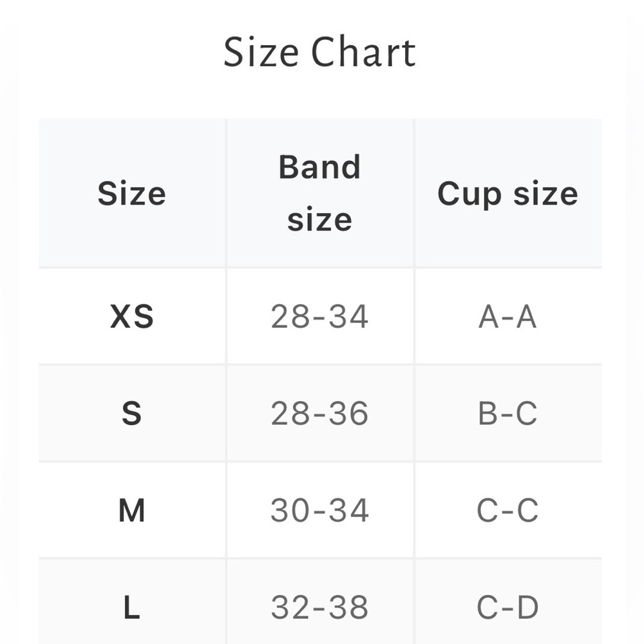Click the C-C cup size cell
Viewport: 644px width, 644px height.
click(507, 511)
